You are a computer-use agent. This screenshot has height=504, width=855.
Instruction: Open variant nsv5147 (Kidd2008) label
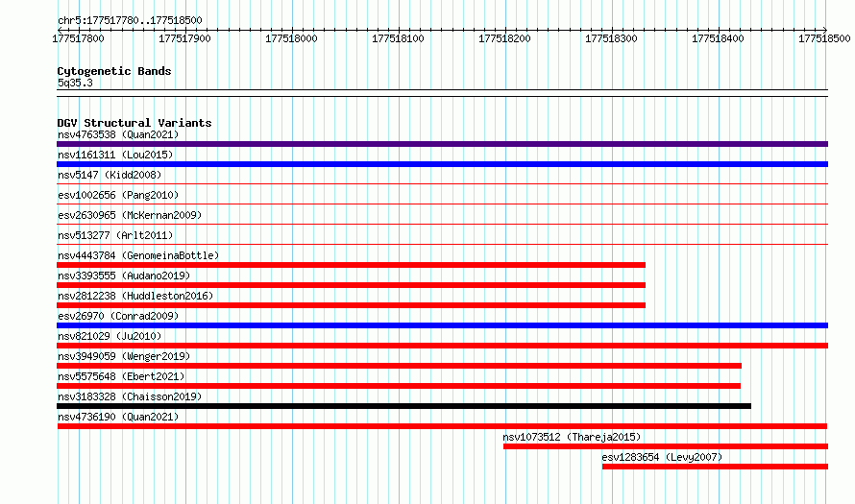point(110,175)
